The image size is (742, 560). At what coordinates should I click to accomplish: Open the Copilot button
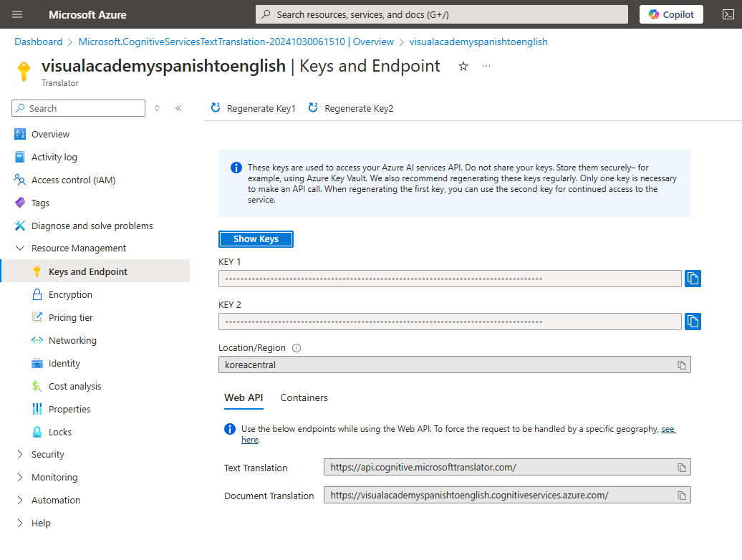(671, 14)
